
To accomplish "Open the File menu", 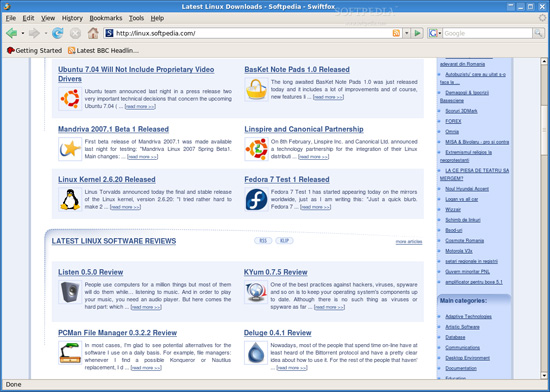I will [11, 18].
